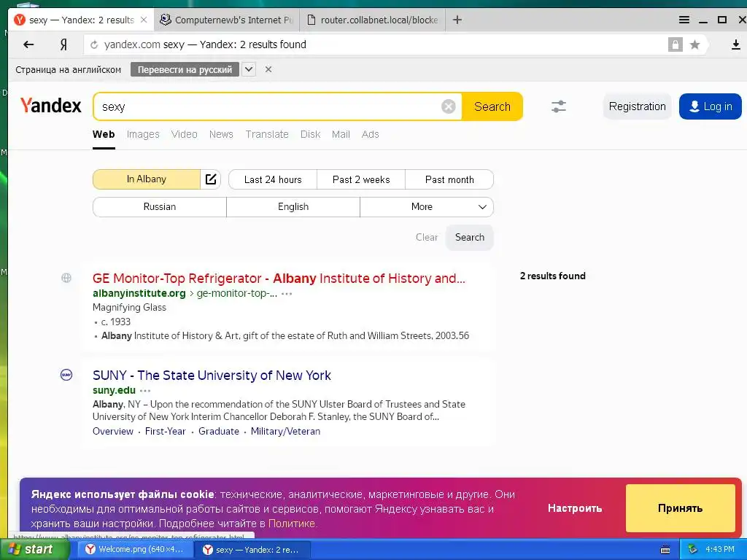Close the sexy — Yandex tab
747x560 pixels.
pos(144,20)
